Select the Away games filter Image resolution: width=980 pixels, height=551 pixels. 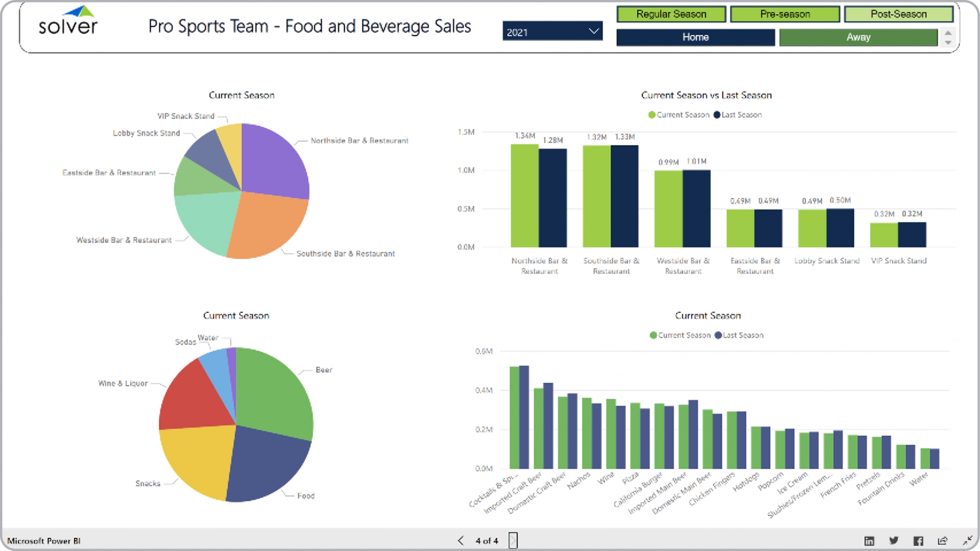tap(858, 37)
